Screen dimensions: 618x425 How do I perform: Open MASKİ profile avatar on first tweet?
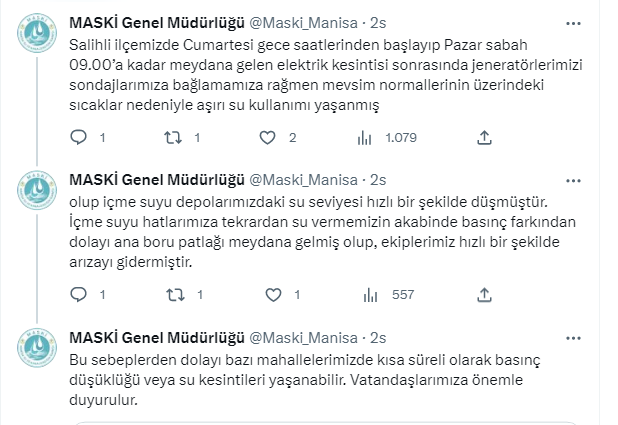pyautogui.click(x=37, y=33)
